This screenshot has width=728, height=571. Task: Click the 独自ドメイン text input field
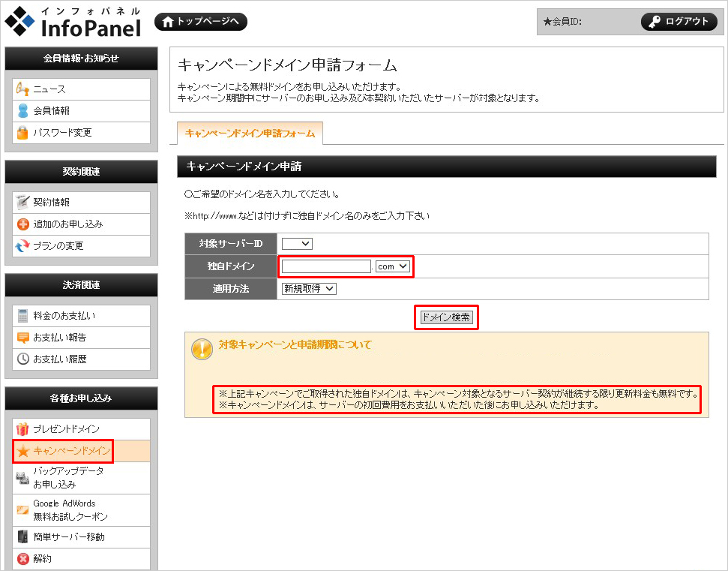[x=326, y=266]
